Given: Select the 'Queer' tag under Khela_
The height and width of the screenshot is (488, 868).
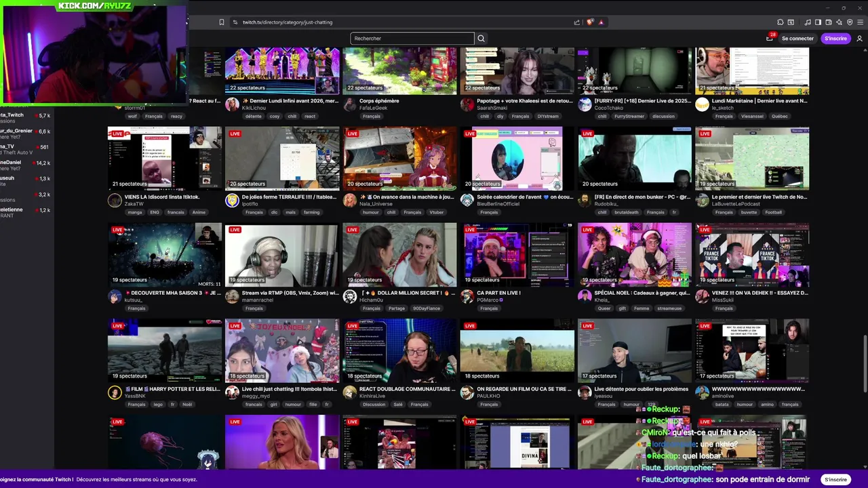Looking at the screenshot, I should (x=604, y=308).
